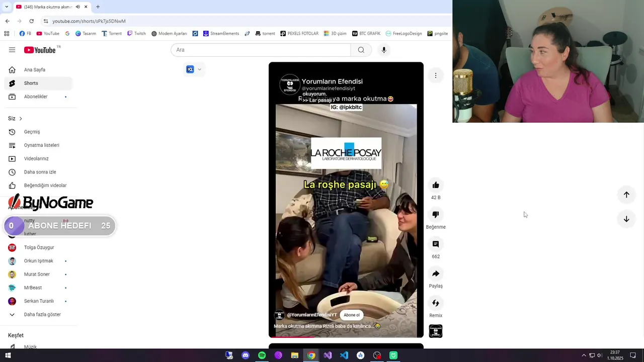Image resolution: width=644 pixels, height=362 pixels.
Task: Open the short's sound source thumbnail
Action: pos(436,331)
